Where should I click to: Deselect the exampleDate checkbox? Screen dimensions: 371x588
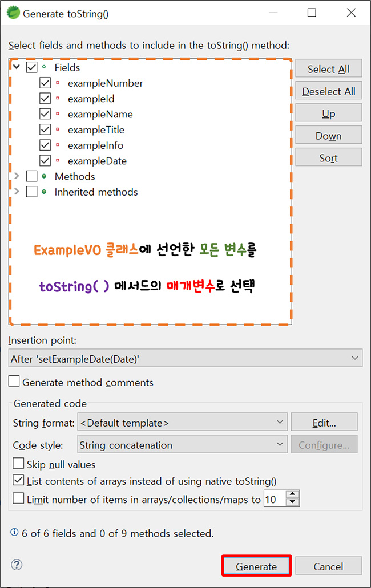coord(45,160)
